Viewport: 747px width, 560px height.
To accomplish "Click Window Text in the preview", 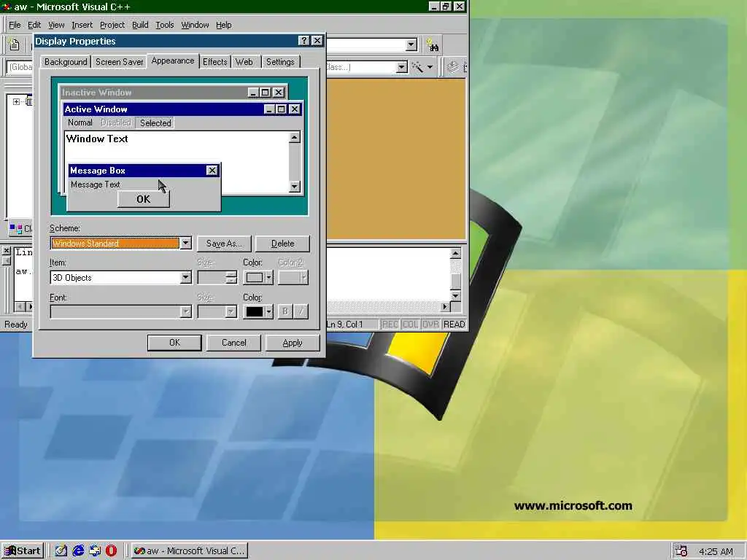I will point(97,139).
